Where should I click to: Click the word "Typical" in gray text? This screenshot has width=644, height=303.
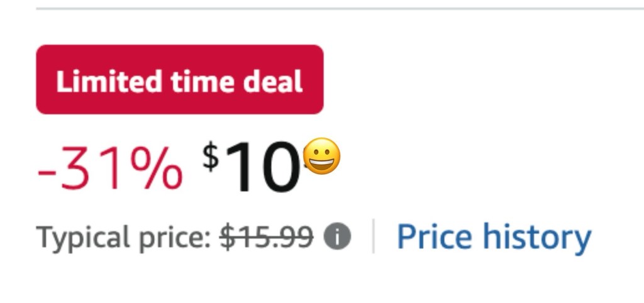coord(77,238)
